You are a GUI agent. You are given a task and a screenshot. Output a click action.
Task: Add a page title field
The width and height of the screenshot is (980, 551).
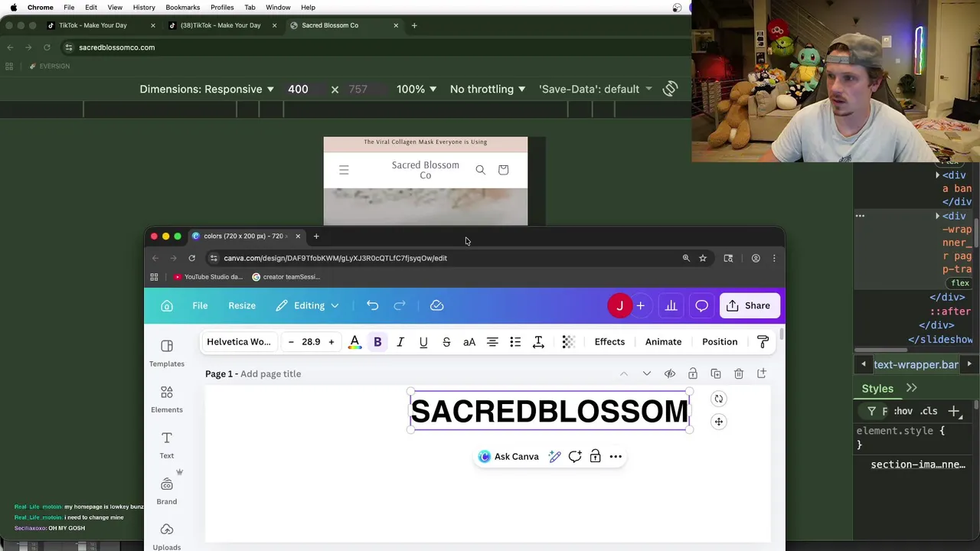tap(270, 373)
